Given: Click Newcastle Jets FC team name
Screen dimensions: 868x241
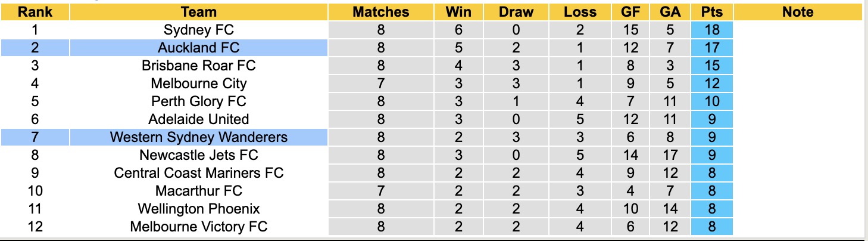Looking at the screenshot, I should pos(199,155).
